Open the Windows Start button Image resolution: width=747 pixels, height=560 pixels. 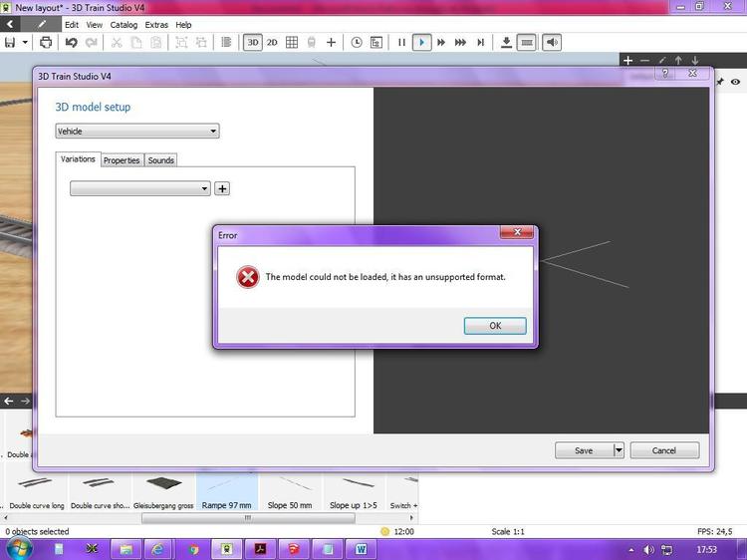pyautogui.click(x=19, y=549)
